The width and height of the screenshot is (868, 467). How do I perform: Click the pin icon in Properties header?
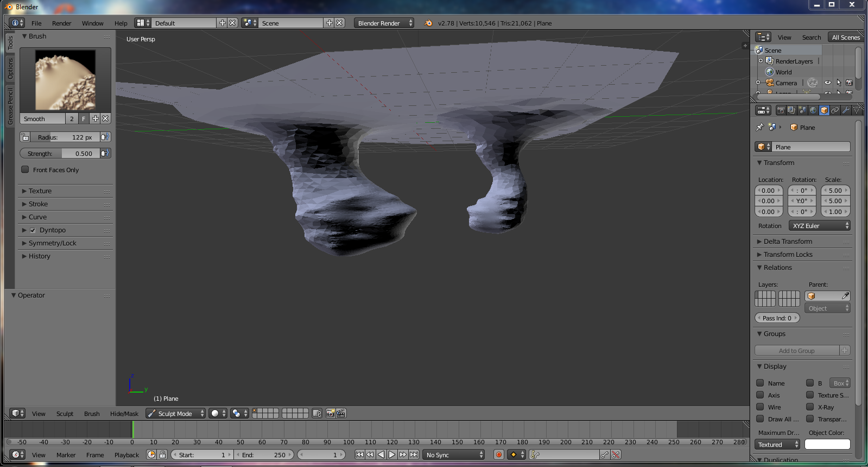(x=760, y=127)
